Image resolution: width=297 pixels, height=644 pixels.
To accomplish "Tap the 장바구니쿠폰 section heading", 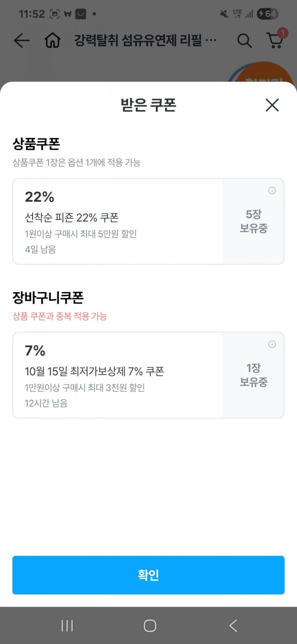I will (x=48, y=298).
